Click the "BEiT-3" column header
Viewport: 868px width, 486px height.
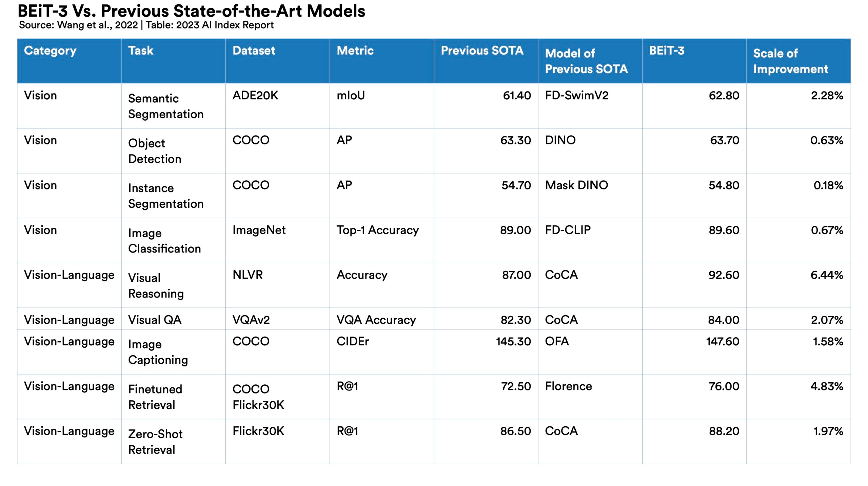point(667,51)
